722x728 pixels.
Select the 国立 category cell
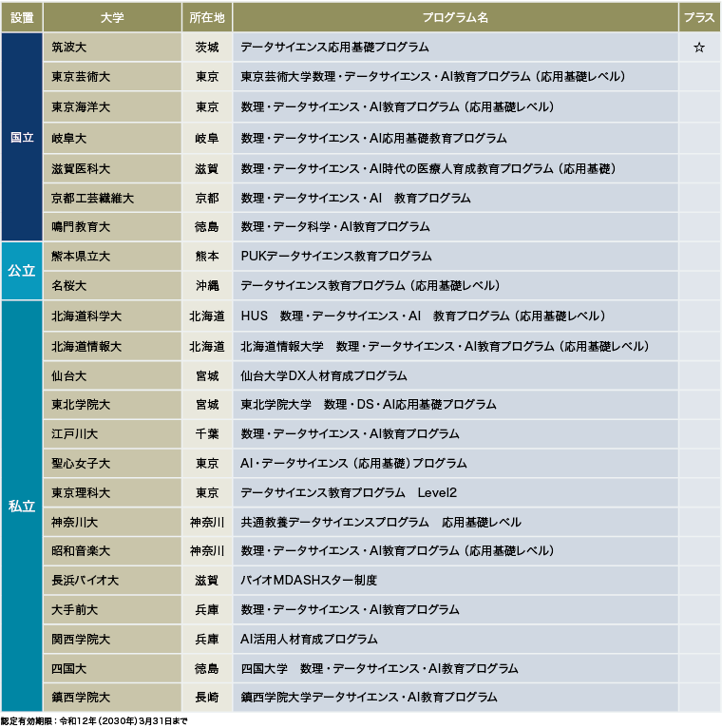(22, 137)
